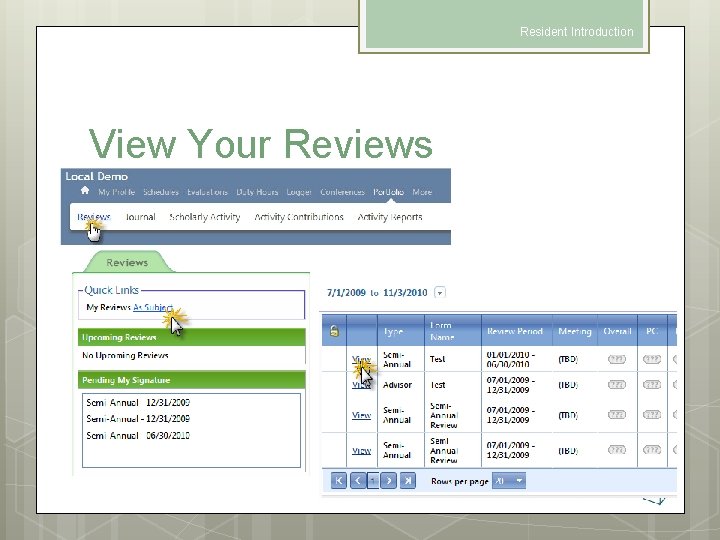Click the 11/3/2010 end date link
The width and height of the screenshot is (720, 540).
click(405, 292)
